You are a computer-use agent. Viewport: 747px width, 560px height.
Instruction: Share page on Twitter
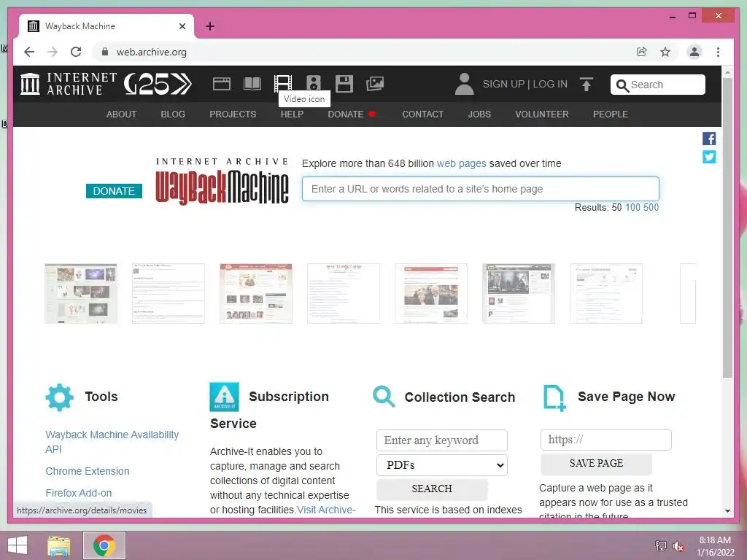pos(709,157)
